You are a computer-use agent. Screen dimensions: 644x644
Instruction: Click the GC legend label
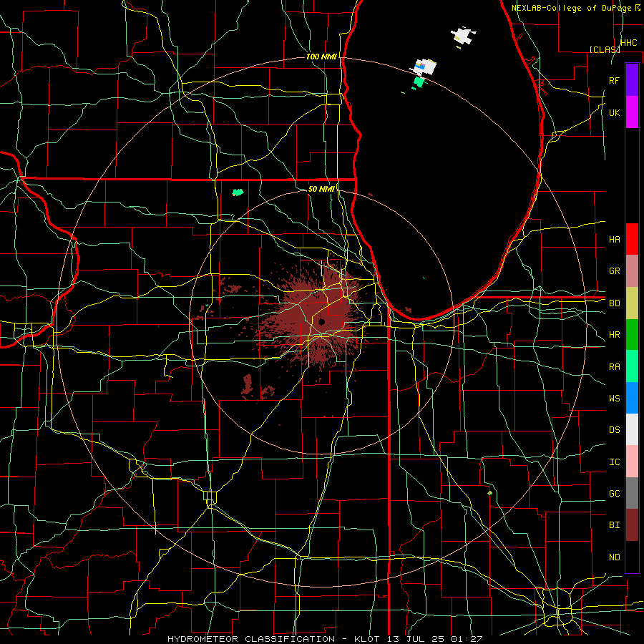pyautogui.click(x=614, y=493)
